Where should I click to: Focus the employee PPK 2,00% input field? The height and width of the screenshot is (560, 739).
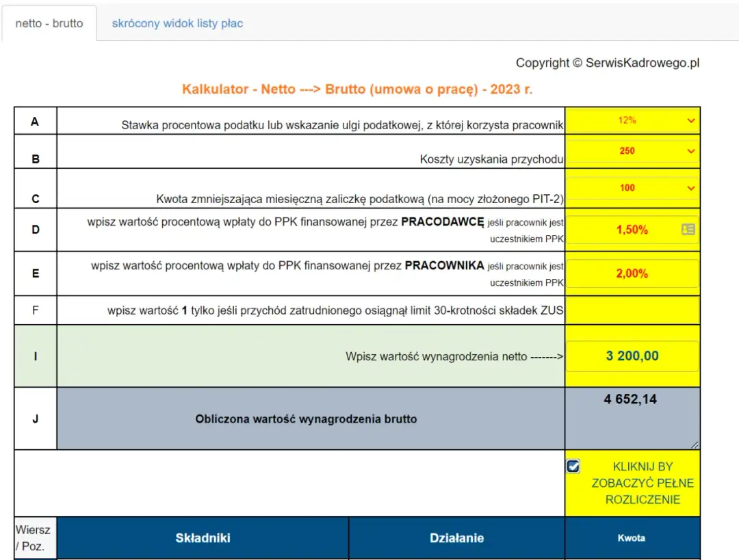(x=632, y=274)
